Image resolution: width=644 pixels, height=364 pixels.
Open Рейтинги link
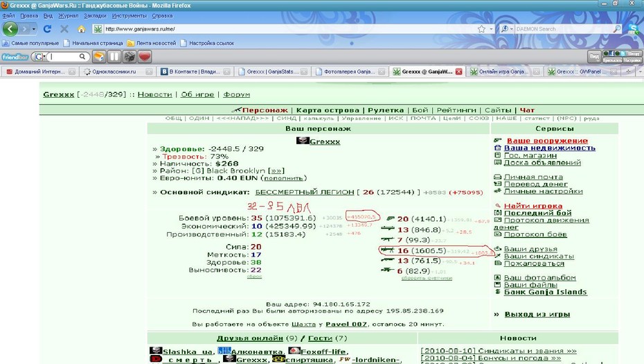(456, 110)
